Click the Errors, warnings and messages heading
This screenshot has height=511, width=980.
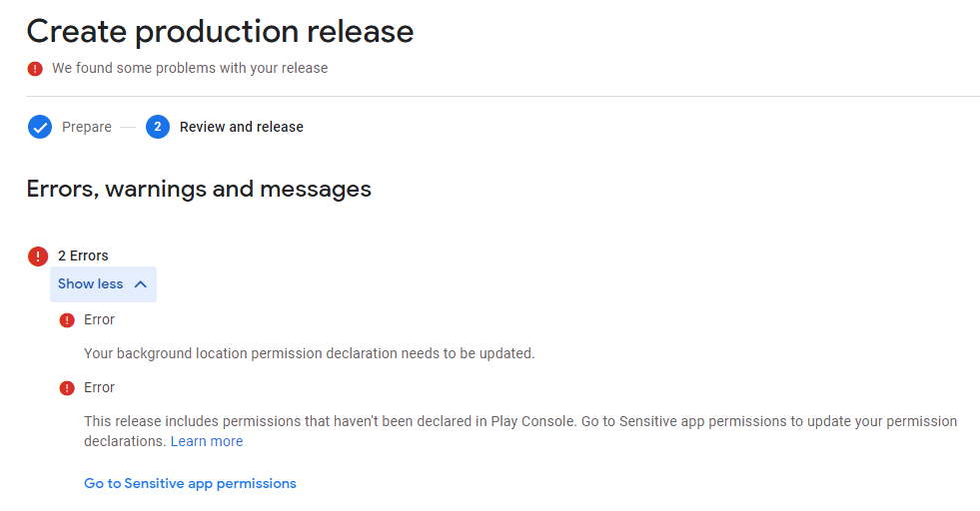coord(199,189)
